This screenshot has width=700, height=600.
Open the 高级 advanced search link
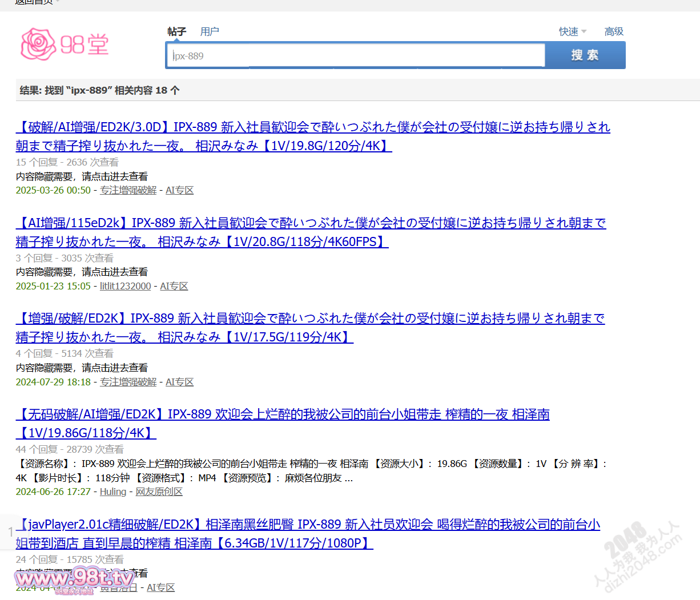(614, 31)
